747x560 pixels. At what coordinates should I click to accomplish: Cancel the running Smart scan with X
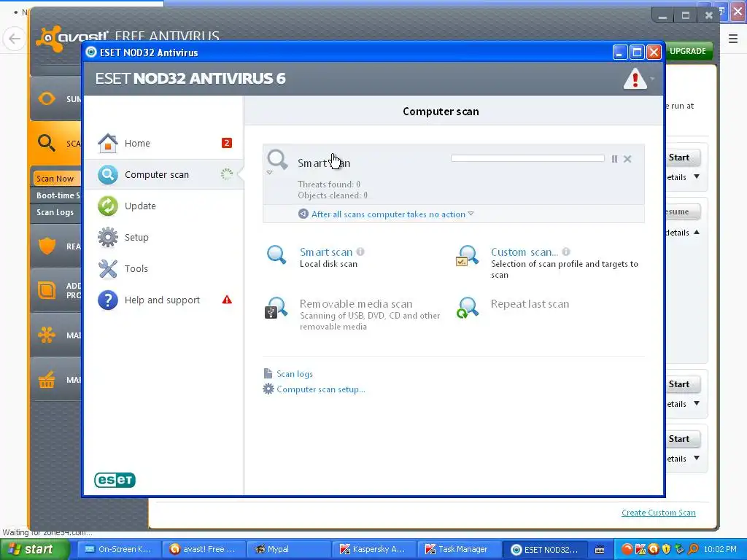627,159
